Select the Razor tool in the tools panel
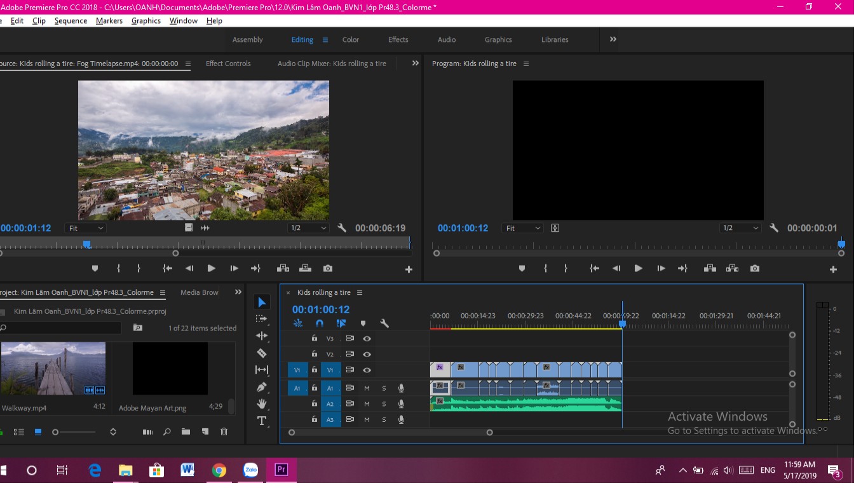868x488 pixels. click(262, 353)
